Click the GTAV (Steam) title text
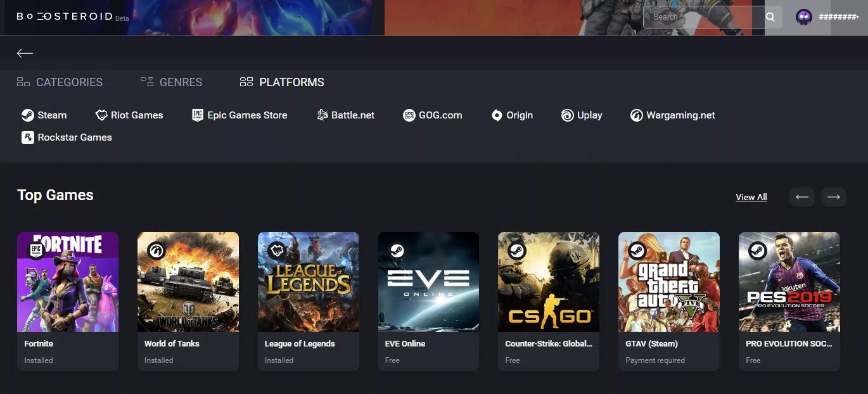The height and width of the screenshot is (394, 868). pos(651,344)
